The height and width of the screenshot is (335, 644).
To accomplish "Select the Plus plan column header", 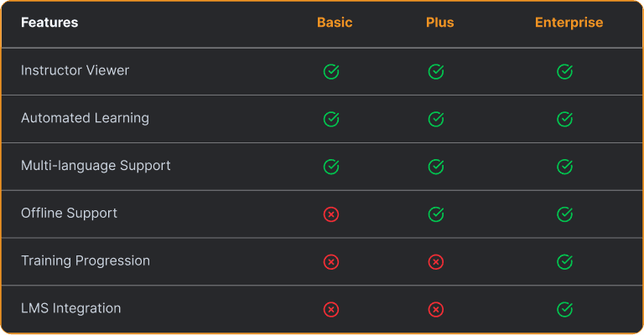I will point(439,23).
